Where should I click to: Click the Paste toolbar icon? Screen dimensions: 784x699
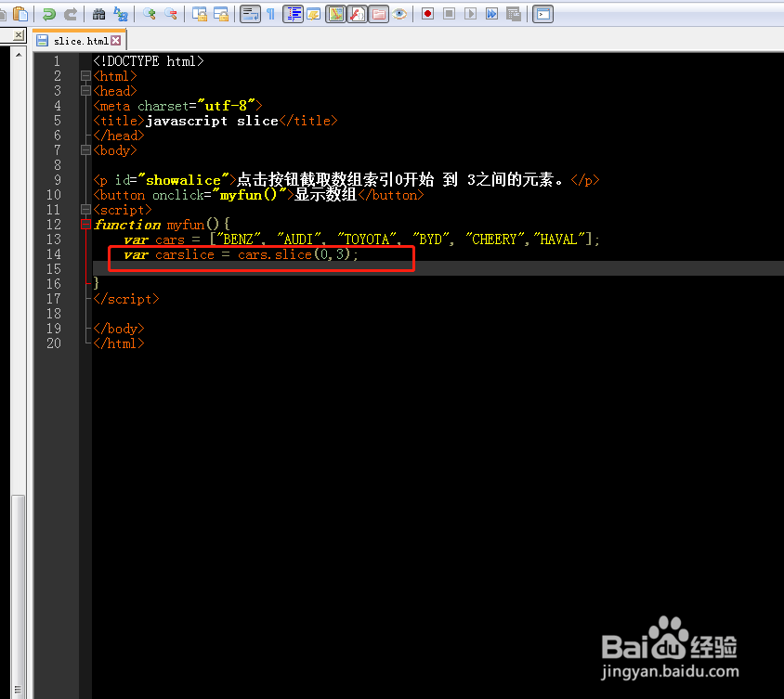point(20,14)
